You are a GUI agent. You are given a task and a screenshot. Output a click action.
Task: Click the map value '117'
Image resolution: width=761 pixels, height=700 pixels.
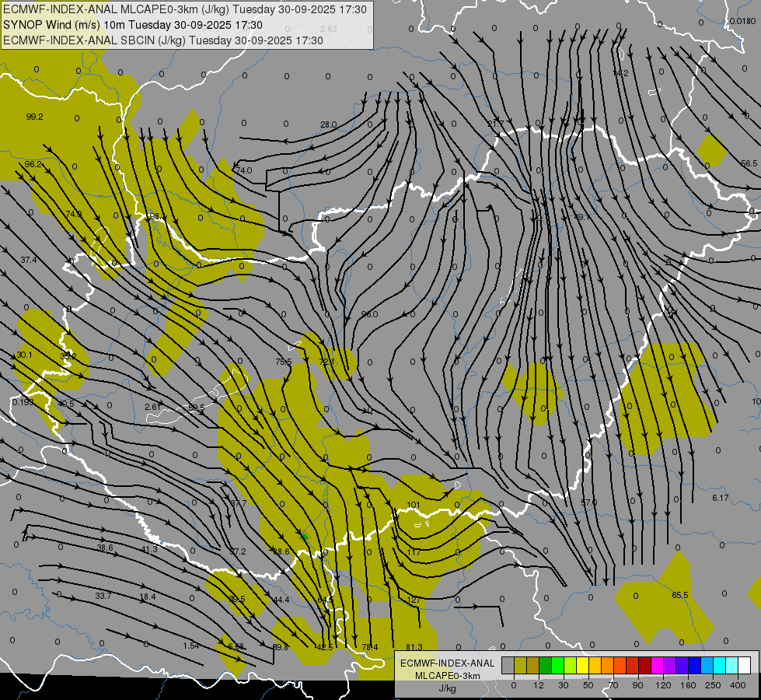coord(414,552)
